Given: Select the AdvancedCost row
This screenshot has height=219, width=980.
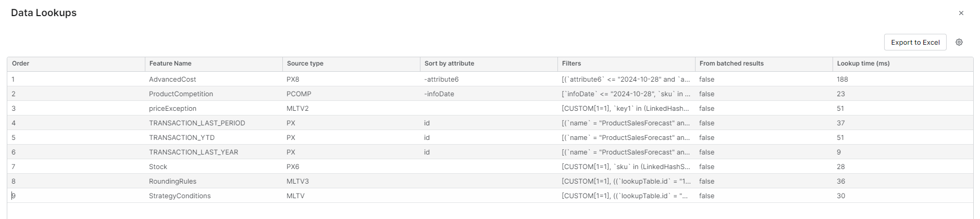Looking at the screenshot, I should pos(172,80).
